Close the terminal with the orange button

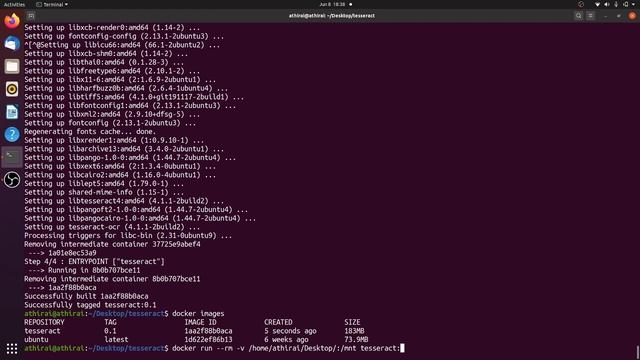pos(632,16)
